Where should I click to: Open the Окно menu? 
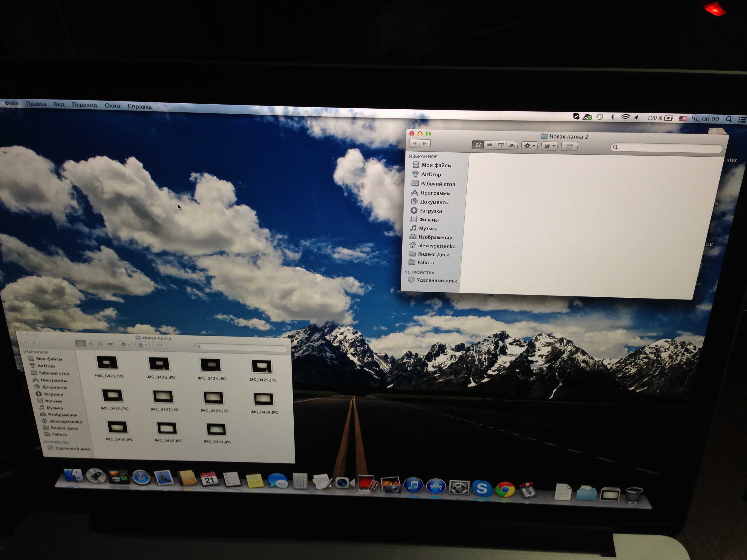click(112, 106)
